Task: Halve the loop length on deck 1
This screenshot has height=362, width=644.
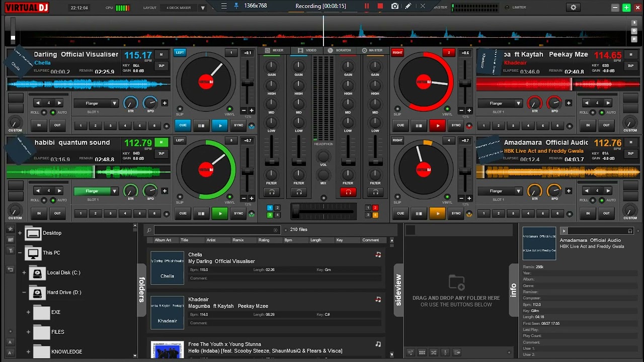Action: (38, 103)
